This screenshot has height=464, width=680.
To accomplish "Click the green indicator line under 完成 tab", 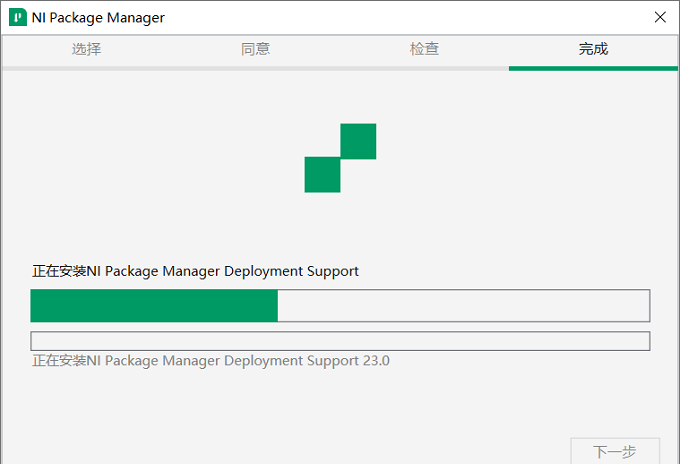I will pyautogui.click(x=593, y=69).
